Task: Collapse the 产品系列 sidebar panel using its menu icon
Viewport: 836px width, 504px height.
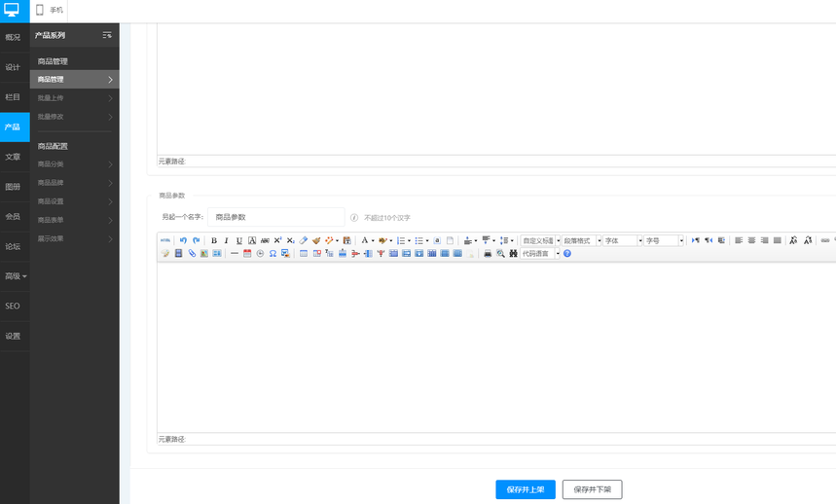Action: (x=107, y=35)
